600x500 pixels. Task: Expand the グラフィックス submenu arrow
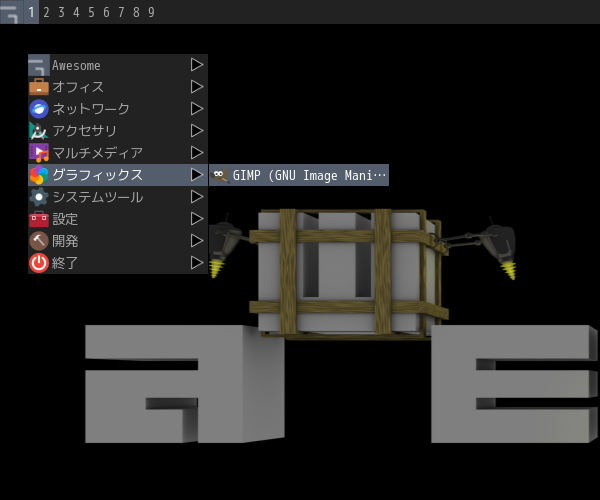point(197,175)
